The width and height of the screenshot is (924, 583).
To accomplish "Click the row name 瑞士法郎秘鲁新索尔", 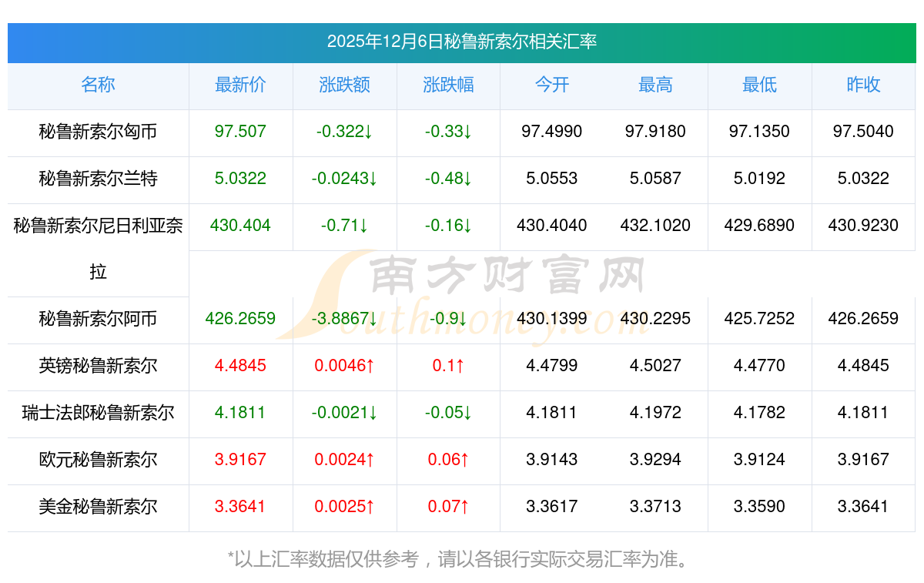I will (x=99, y=413).
